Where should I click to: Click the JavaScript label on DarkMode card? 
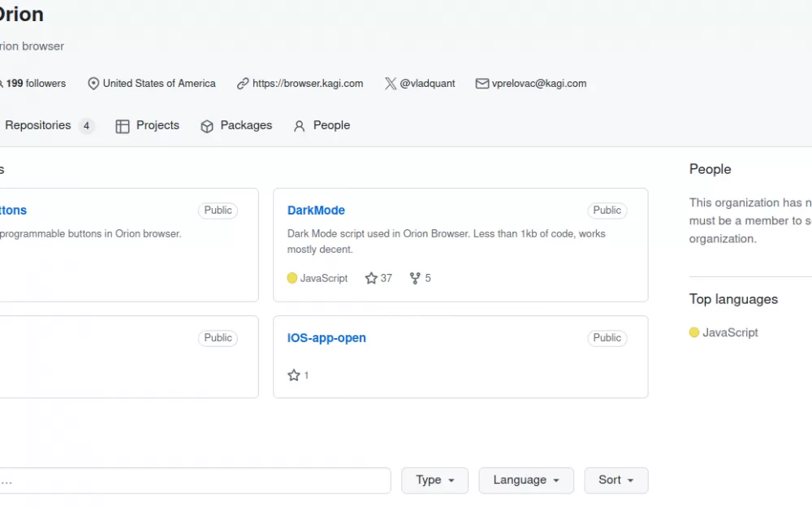[x=324, y=278]
